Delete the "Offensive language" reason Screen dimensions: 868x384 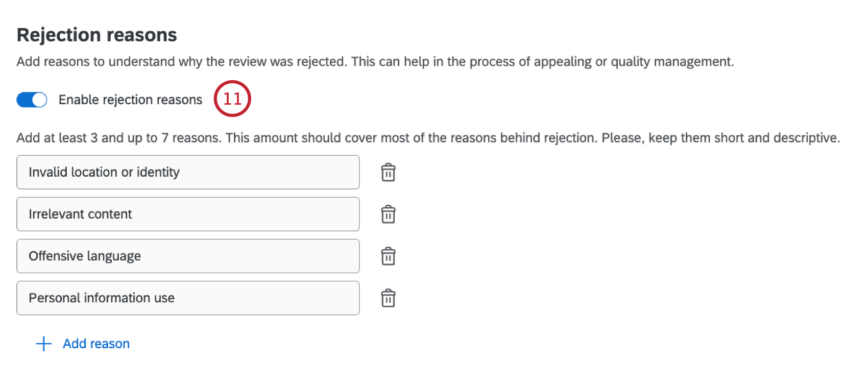click(388, 257)
